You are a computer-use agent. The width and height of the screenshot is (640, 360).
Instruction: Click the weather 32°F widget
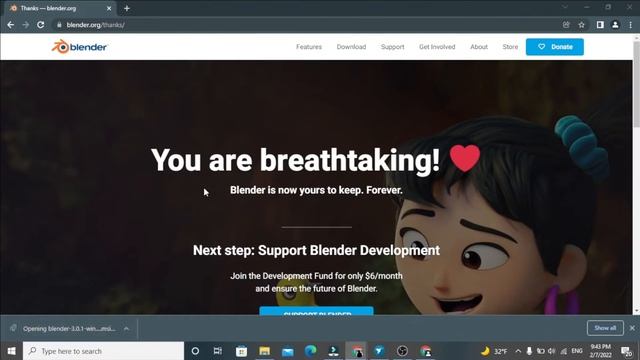coord(494,351)
